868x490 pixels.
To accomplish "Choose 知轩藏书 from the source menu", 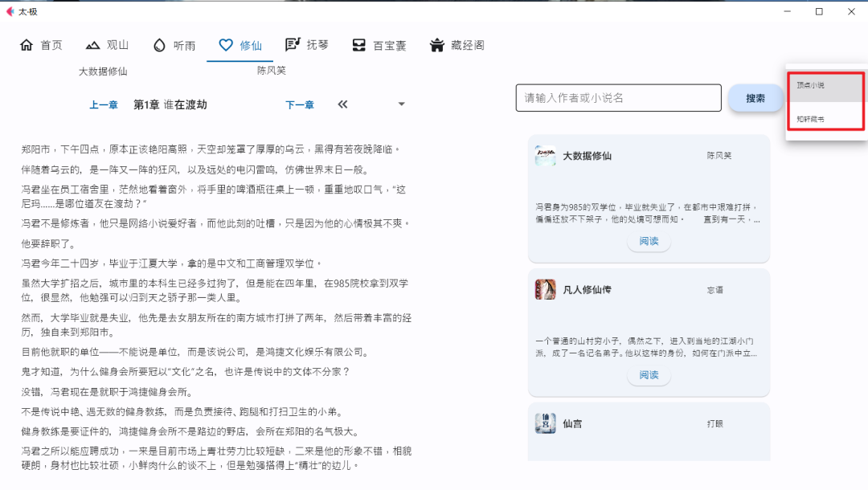I will (x=826, y=119).
